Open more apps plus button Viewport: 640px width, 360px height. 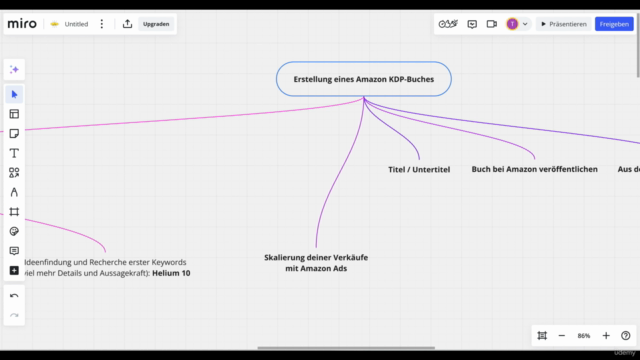[14, 271]
